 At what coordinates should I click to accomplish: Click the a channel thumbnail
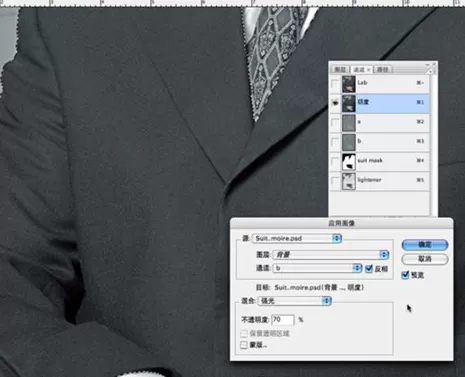pyautogui.click(x=349, y=123)
